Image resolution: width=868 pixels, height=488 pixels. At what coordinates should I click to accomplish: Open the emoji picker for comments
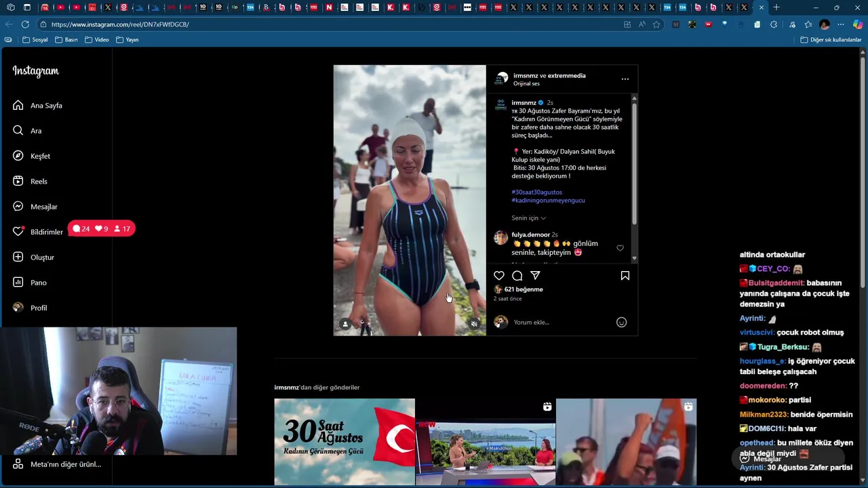[621, 323]
